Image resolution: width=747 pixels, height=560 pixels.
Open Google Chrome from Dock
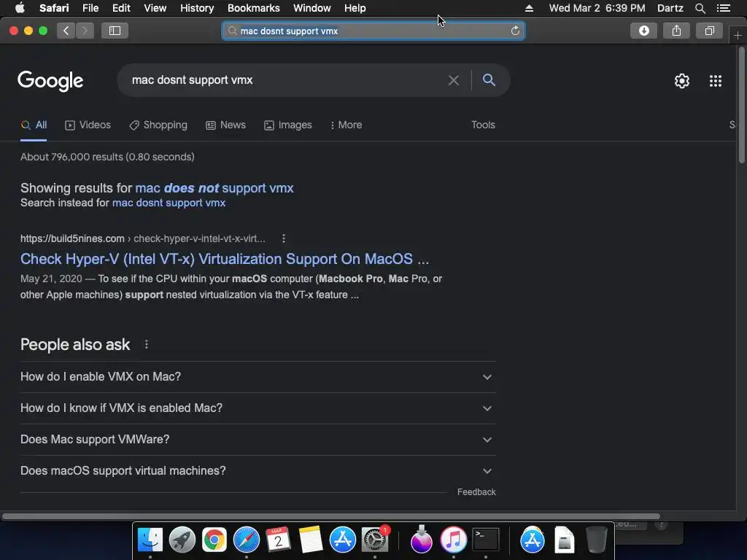[x=214, y=540]
